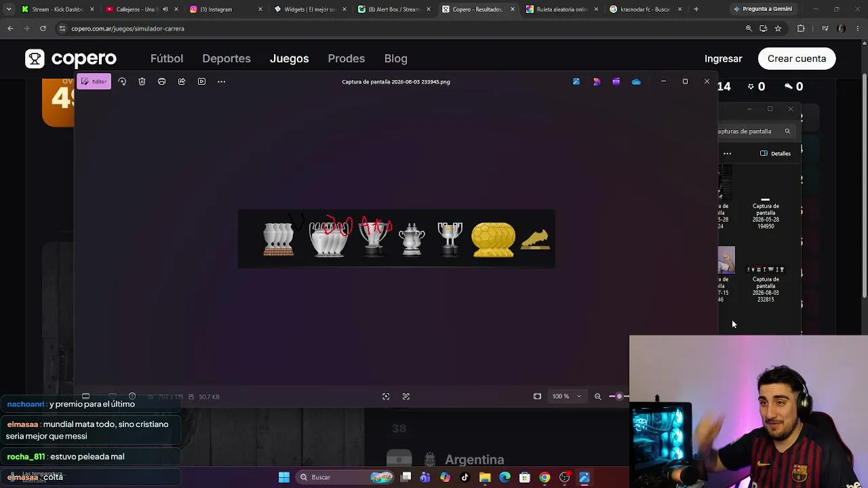Viewport: 868px width, 488px height.
Task: Open the browser zoom magnifier icon
Action: coord(749,28)
